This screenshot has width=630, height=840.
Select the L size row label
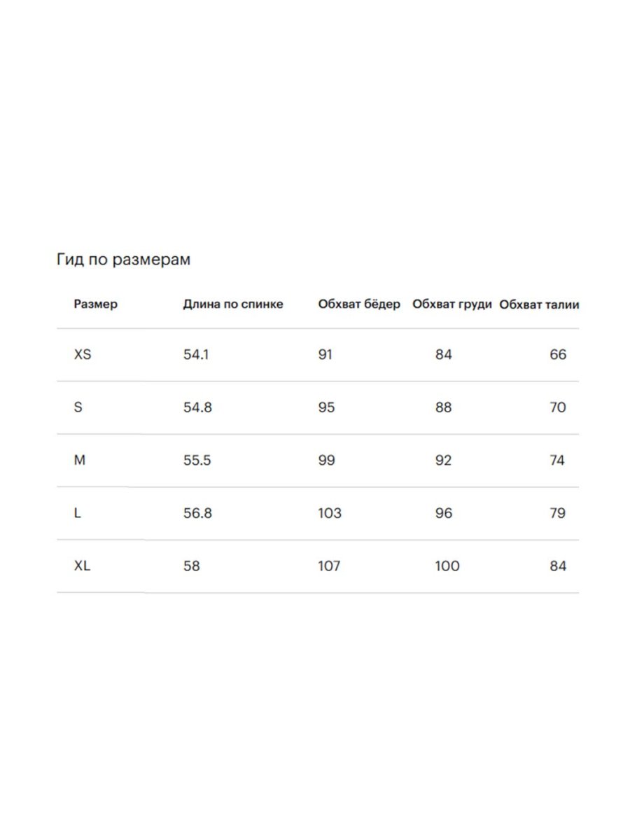point(77,513)
